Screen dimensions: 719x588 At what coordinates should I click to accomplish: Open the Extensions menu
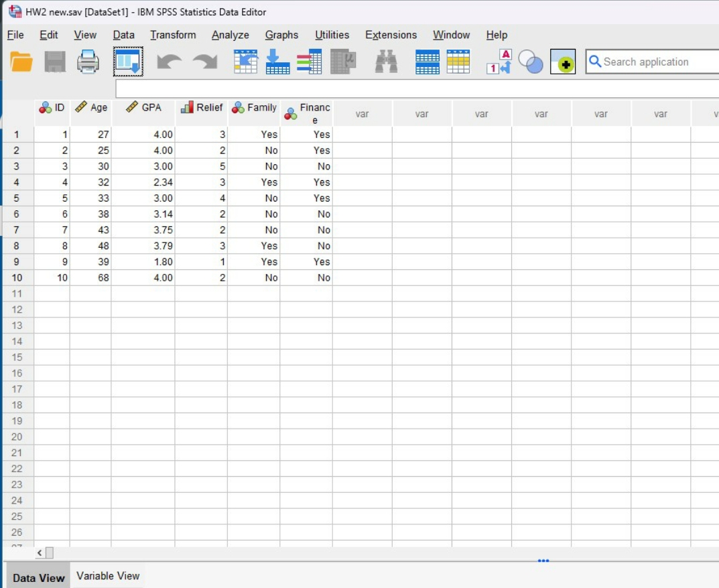tap(391, 35)
